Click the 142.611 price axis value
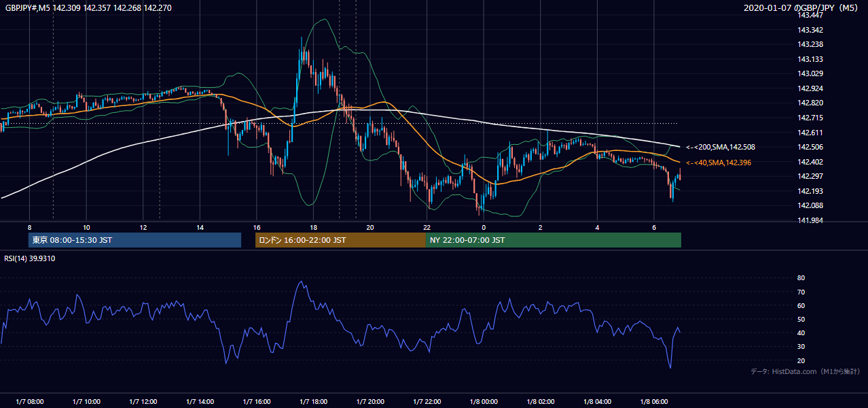The width and height of the screenshot is (868, 408). click(811, 133)
